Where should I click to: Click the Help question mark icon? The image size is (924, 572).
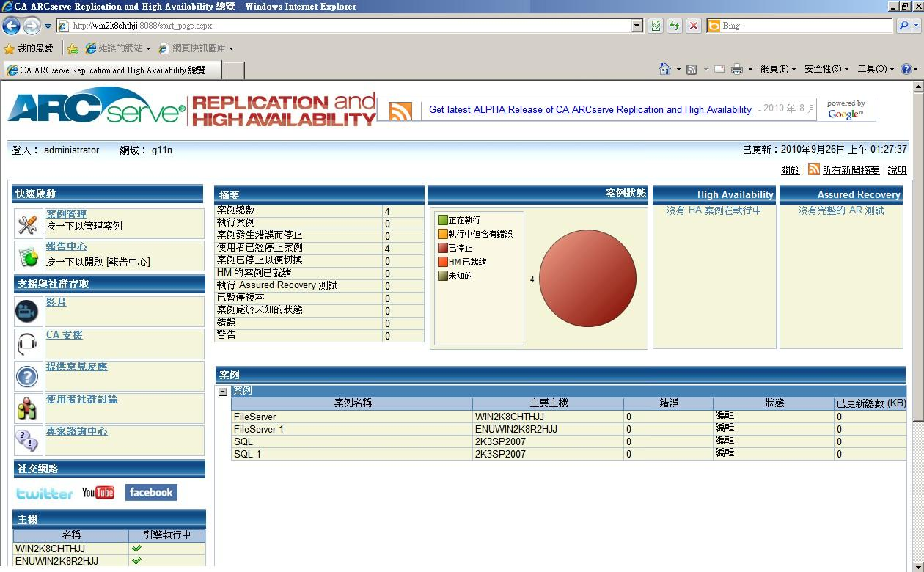(906, 69)
